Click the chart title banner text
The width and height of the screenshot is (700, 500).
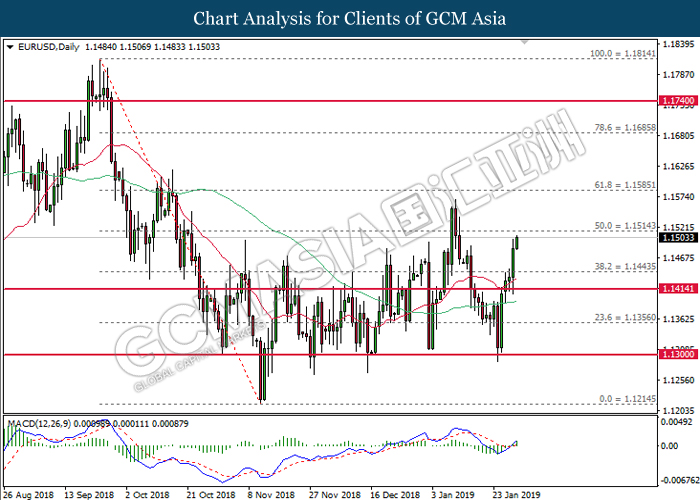349,18
